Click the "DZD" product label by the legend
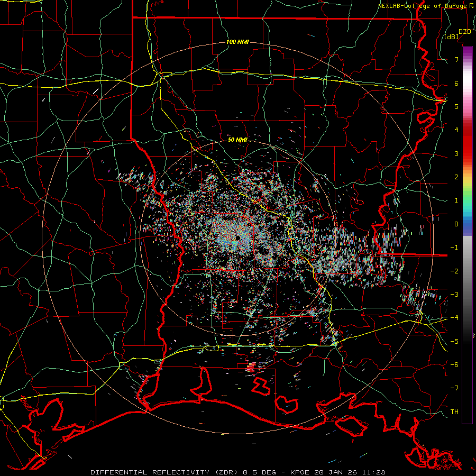476x476 pixels. [x=465, y=32]
